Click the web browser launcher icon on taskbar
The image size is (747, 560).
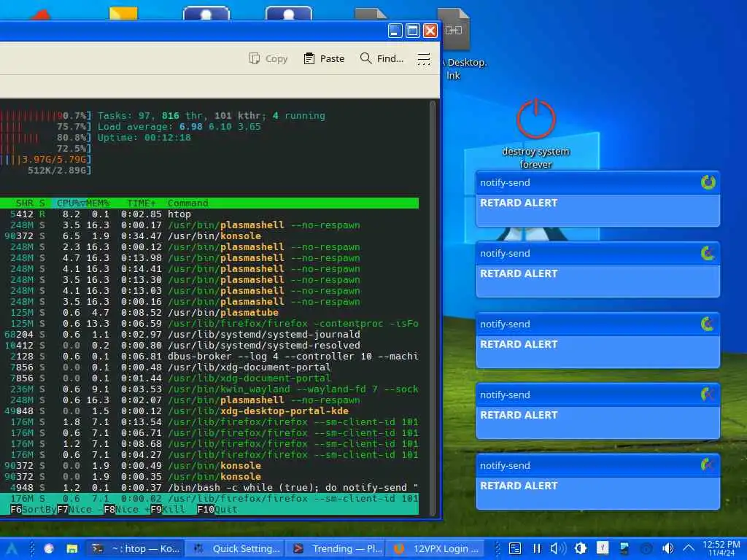(x=49, y=548)
